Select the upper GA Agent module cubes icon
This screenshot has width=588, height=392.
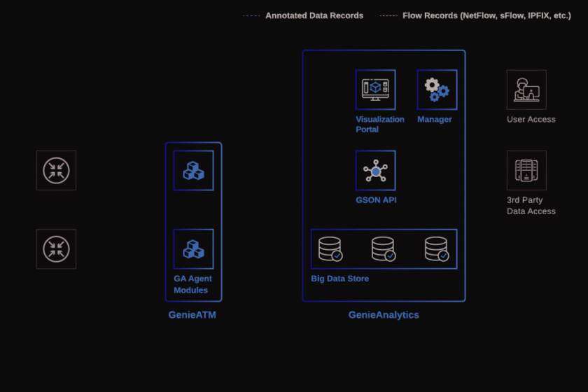point(193,171)
